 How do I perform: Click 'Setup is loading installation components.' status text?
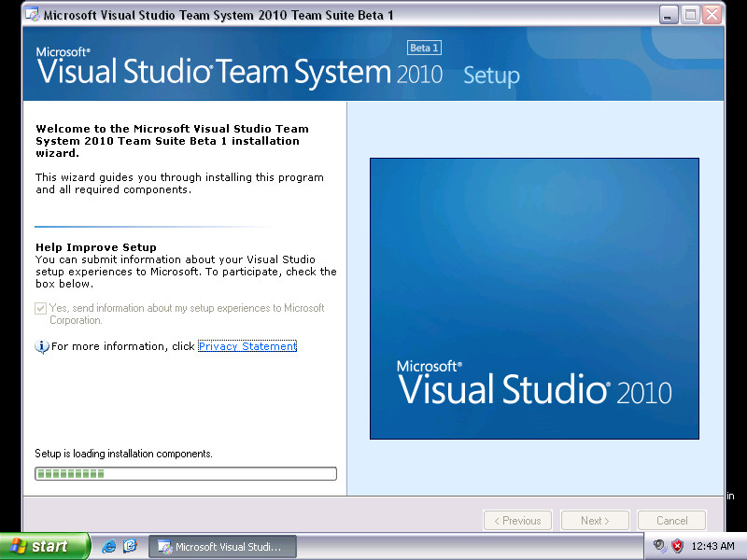point(124,454)
